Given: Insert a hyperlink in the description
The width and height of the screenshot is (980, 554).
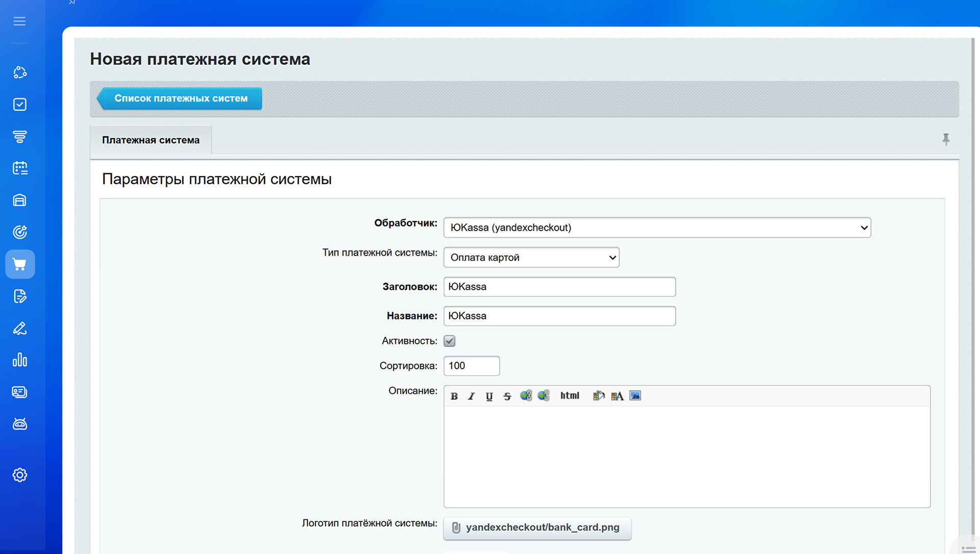Looking at the screenshot, I should coord(526,396).
